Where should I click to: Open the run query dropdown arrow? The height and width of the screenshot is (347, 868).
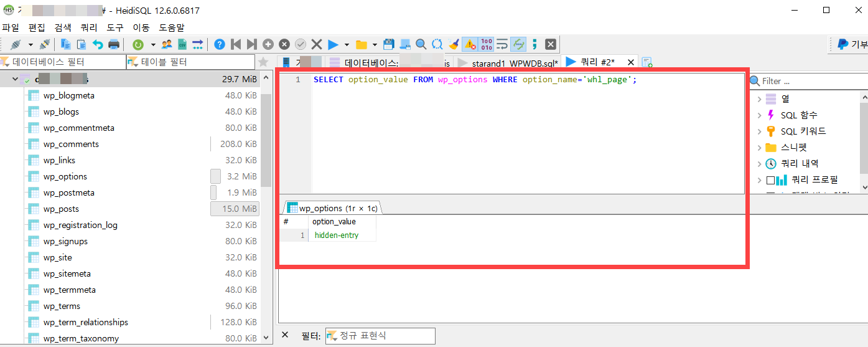[x=347, y=44]
